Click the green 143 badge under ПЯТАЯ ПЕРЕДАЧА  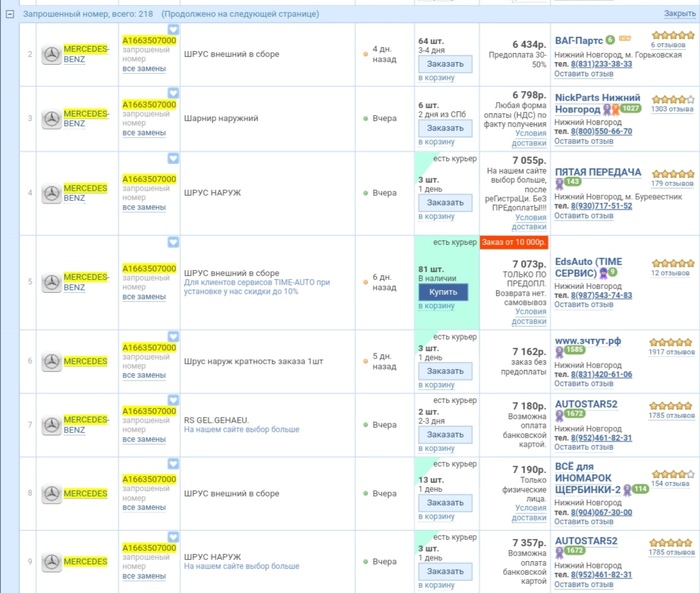coord(572,181)
